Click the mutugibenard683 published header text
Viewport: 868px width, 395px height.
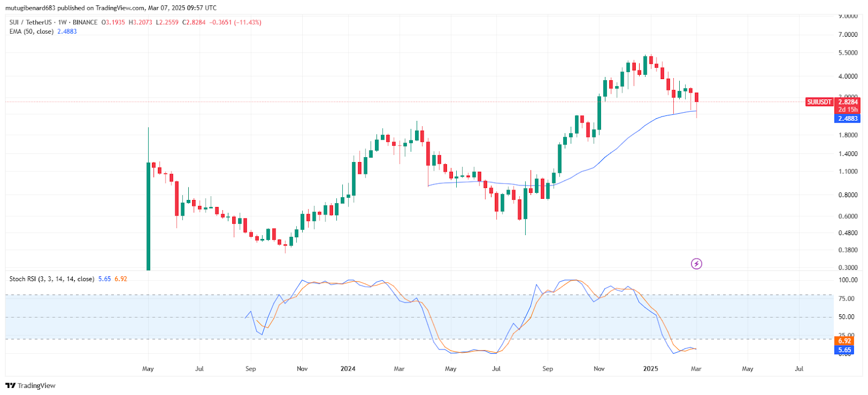pyautogui.click(x=111, y=8)
